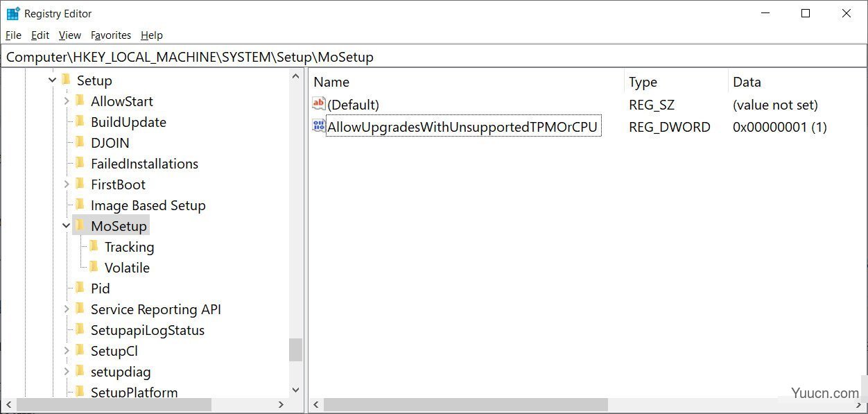Image resolution: width=868 pixels, height=414 pixels.
Task: Select the Image Based Setup key
Action: point(148,205)
